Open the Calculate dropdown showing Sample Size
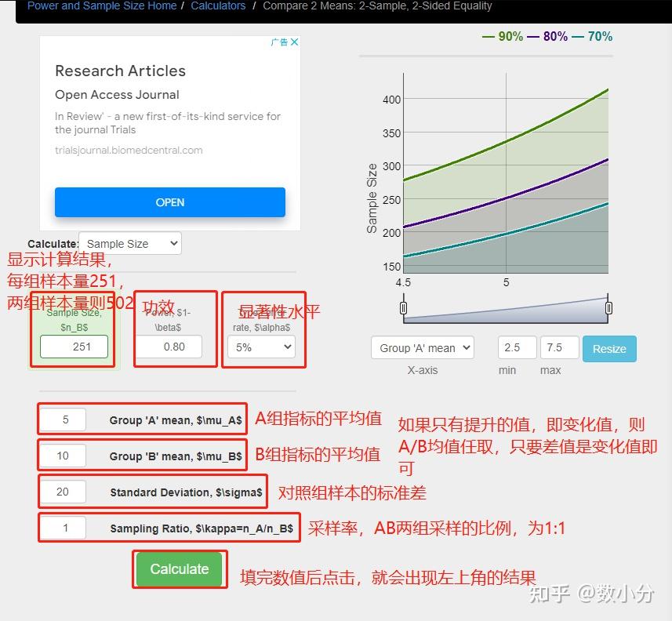Screen dimensions: 672x621 click(x=130, y=244)
